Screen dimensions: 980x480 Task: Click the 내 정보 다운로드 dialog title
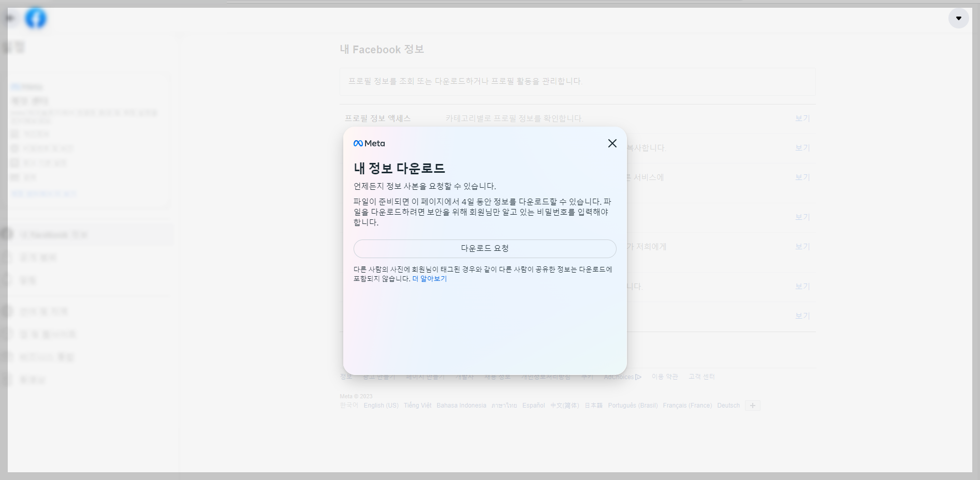point(399,168)
